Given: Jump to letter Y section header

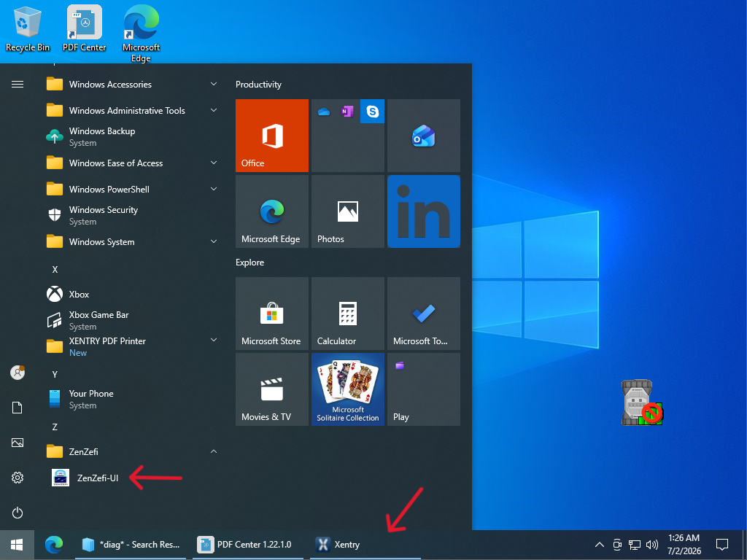Looking at the screenshot, I should pyautogui.click(x=55, y=374).
